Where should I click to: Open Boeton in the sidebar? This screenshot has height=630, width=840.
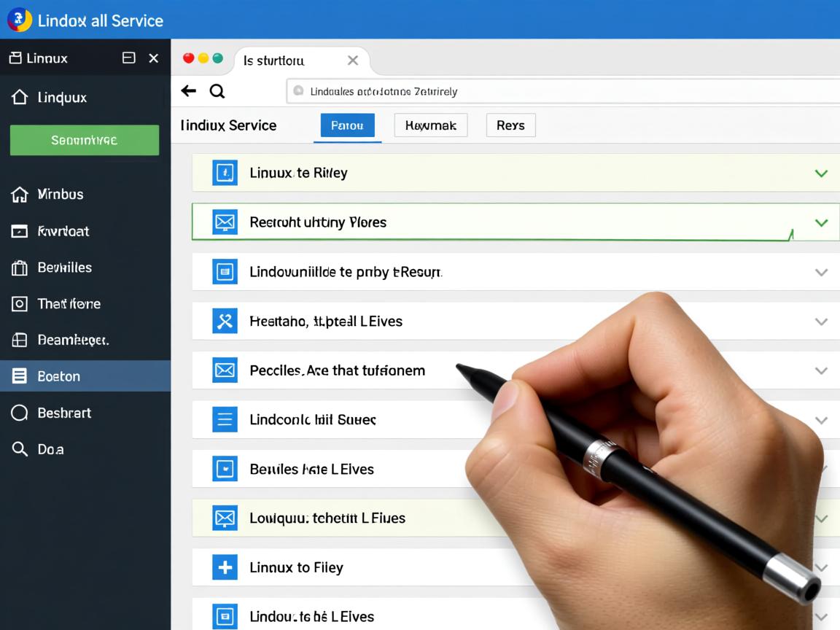pos(85,376)
